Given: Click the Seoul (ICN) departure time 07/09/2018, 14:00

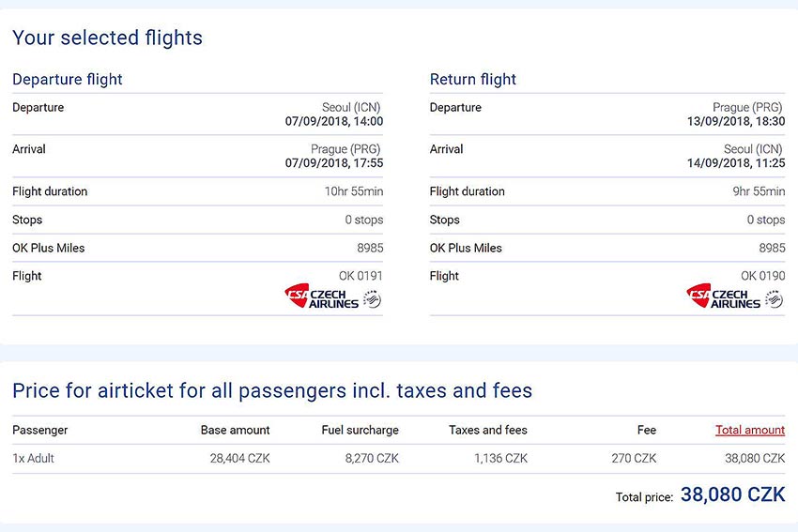Looking at the screenshot, I should point(334,121).
